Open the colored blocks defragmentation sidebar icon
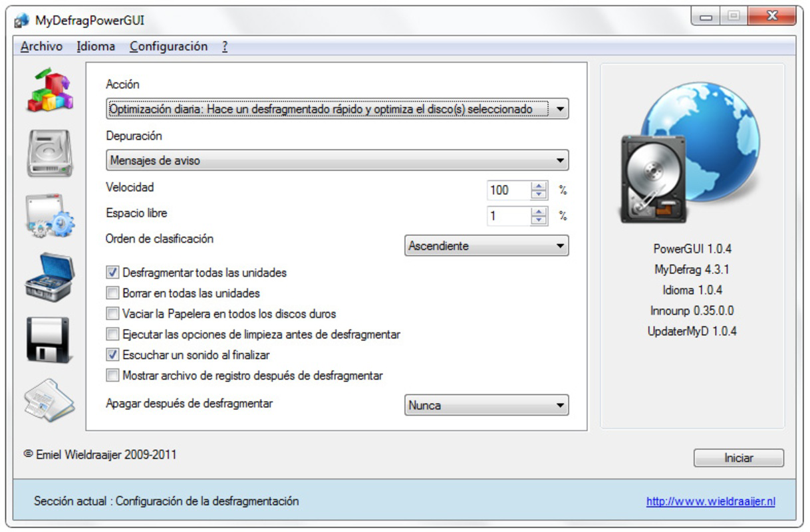The width and height of the screenshot is (810, 532). [x=49, y=90]
